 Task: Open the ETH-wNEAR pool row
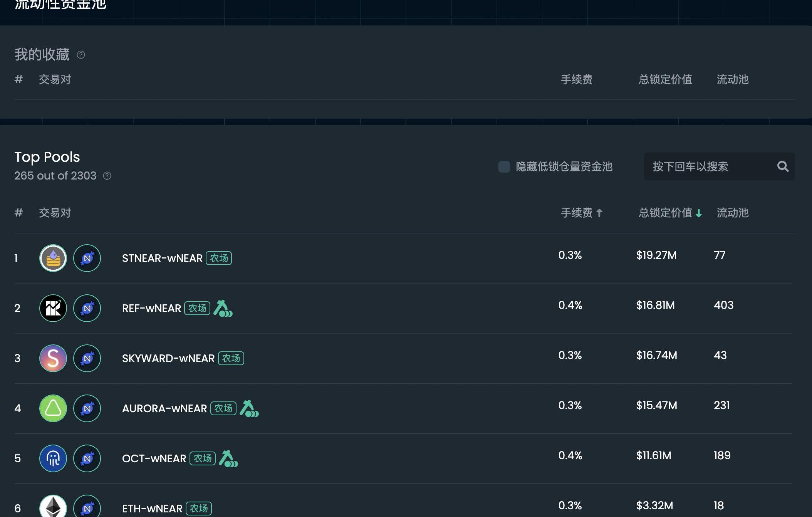click(x=152, y=509)
